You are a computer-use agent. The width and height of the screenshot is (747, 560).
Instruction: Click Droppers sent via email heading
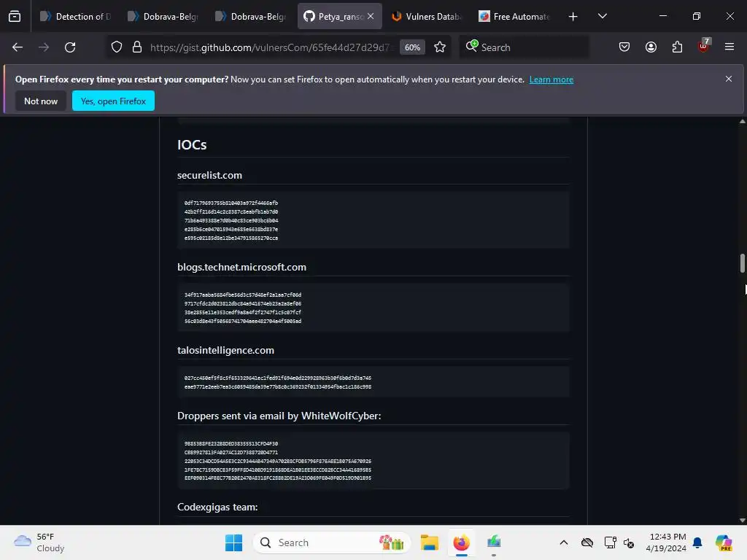click(279, 416)
